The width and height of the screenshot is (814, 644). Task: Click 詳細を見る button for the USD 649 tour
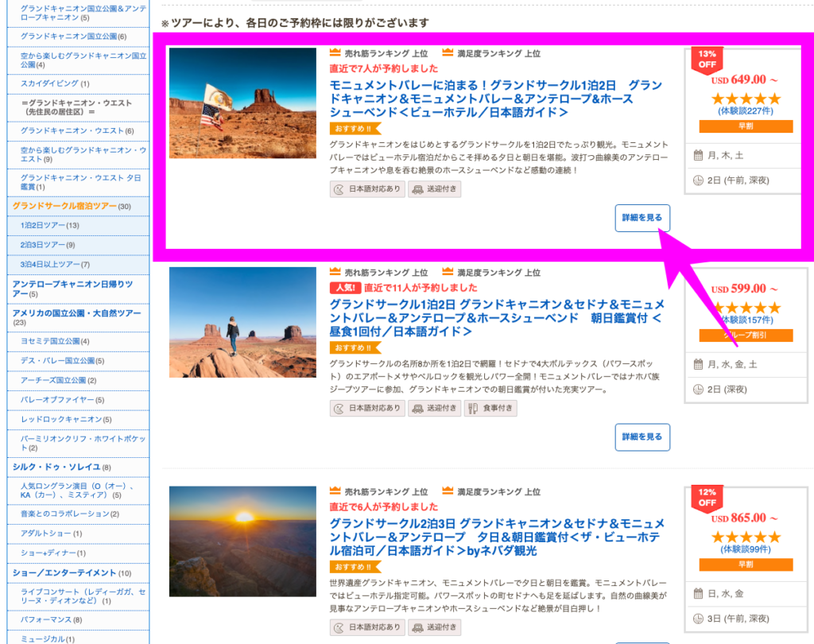click(642, 218)
